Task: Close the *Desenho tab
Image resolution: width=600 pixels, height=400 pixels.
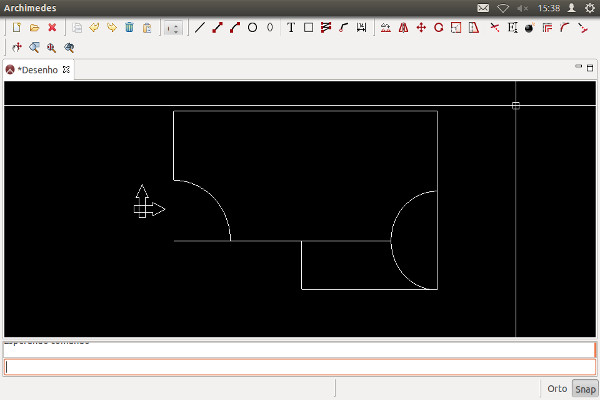Action: click(x=66, y=69)
